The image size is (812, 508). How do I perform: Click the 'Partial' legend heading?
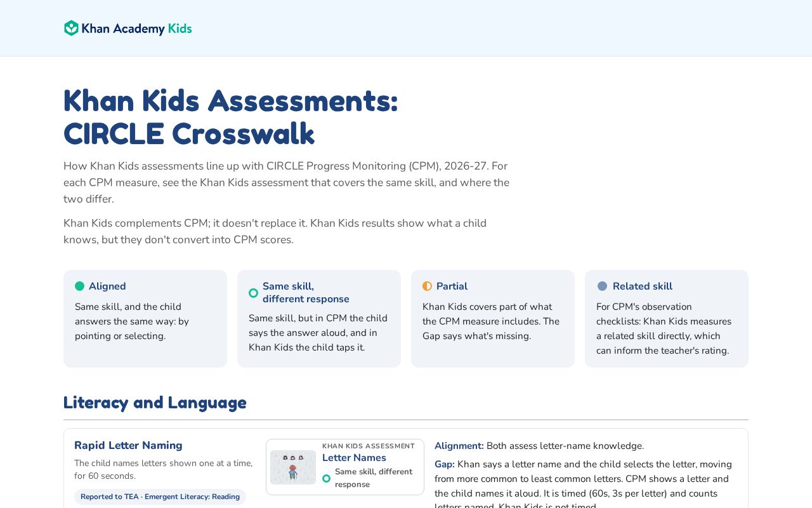452,286
